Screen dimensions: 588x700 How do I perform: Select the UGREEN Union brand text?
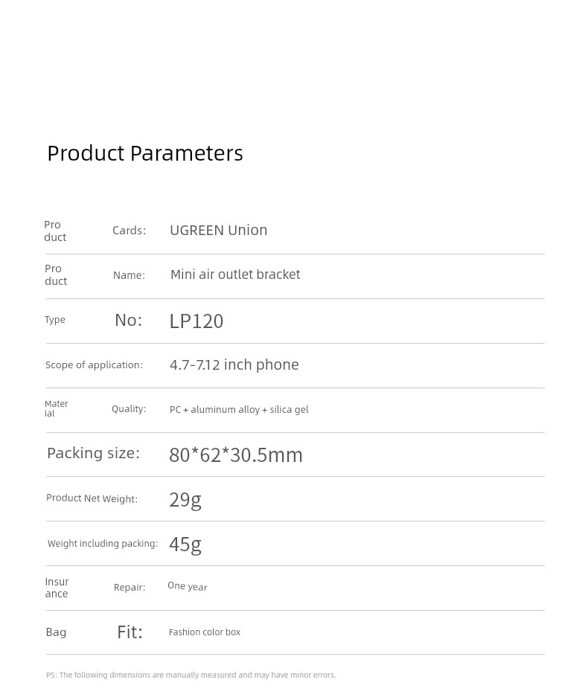[x=219, y=231]
